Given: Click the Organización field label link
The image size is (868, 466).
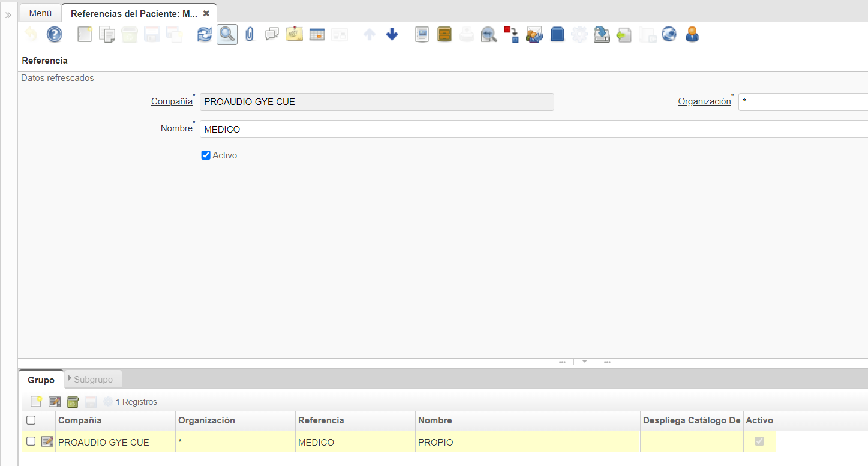Looking at the screenshot, I should point(704,101).
